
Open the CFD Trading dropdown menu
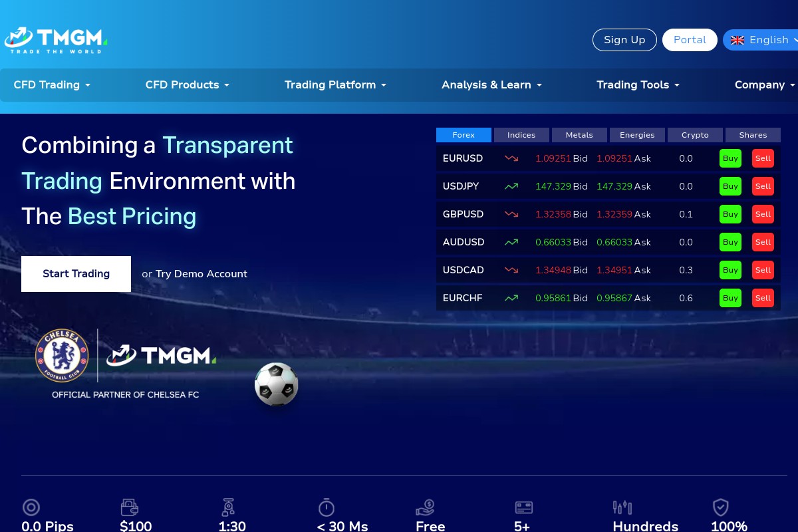pyautogui.click(x=52, y=85)
